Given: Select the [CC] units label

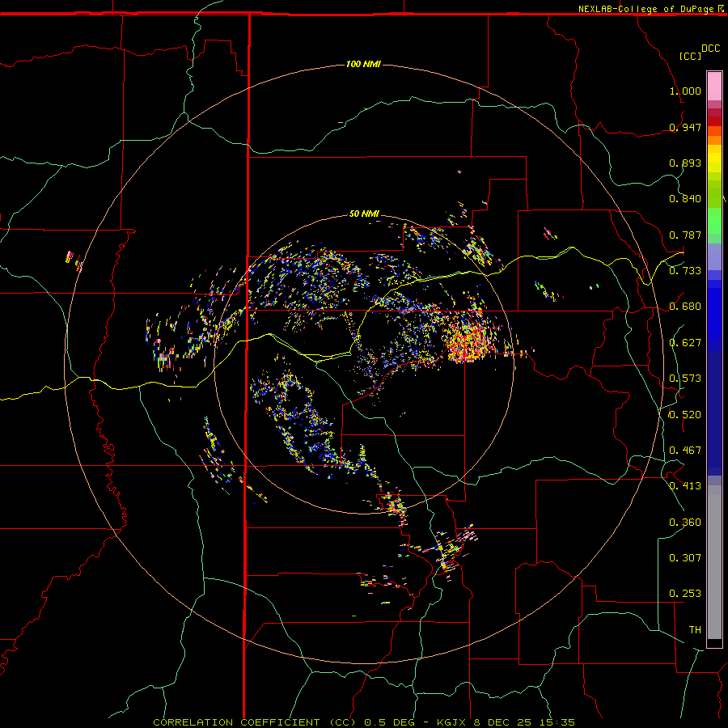Looking at the screenshot, I should (690, 56).
